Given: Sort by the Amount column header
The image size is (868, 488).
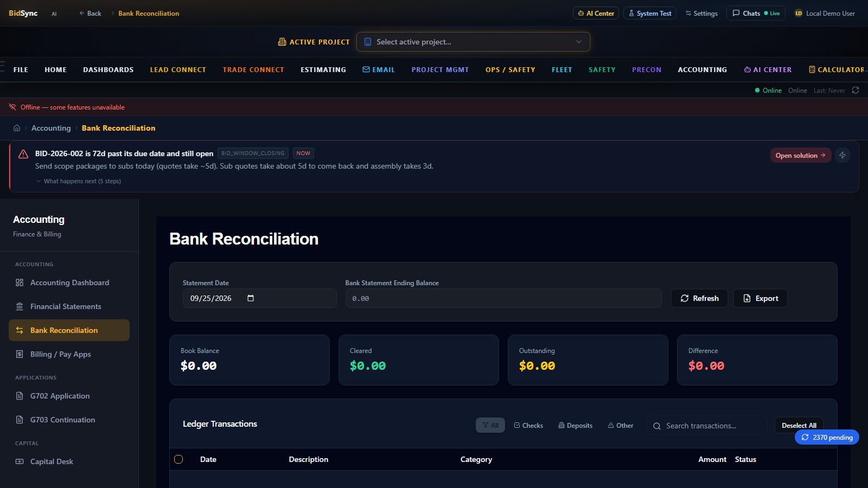Looking at the screenshot, I should click(712, 459).
